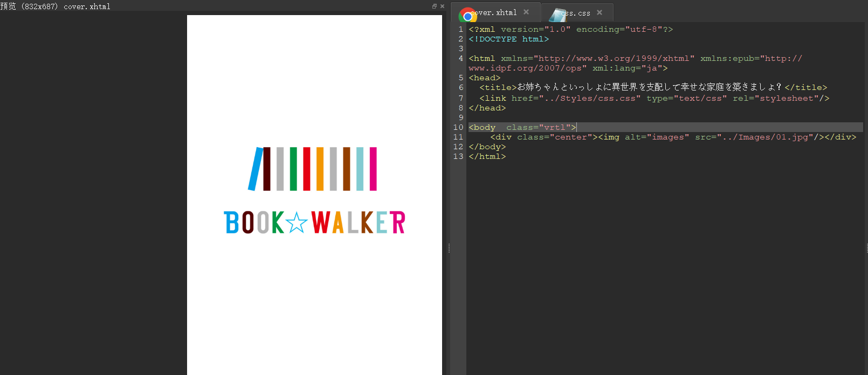Viewport: 868px width, 375px height.
Task: Click the splitter handle at the editor's right edge
Action: pyautogui.click(x=866, y=248)
